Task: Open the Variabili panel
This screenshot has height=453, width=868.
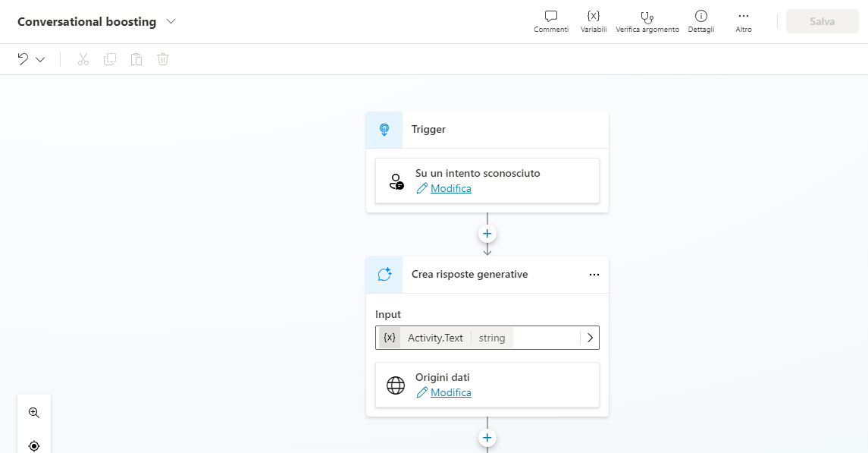Action: (594, 21)
